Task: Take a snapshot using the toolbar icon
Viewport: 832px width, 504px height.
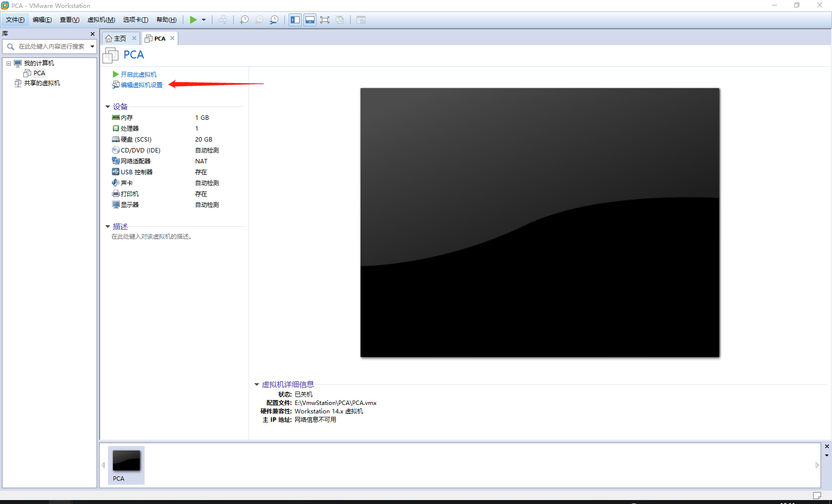Action: pos(244,20)
